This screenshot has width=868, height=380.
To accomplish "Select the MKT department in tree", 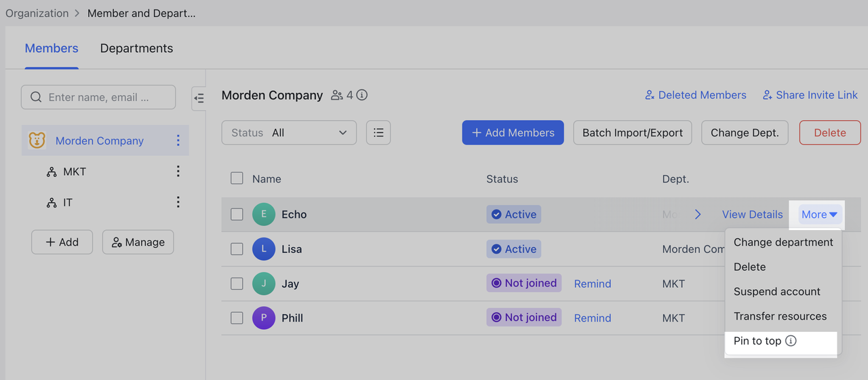I will (x=75, y=172).
